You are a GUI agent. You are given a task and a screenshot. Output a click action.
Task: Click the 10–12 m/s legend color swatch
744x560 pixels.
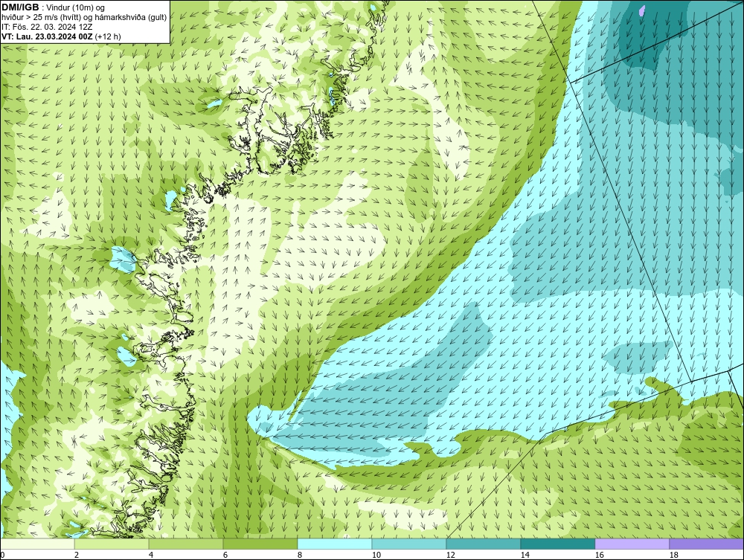[x=409, y=544]
